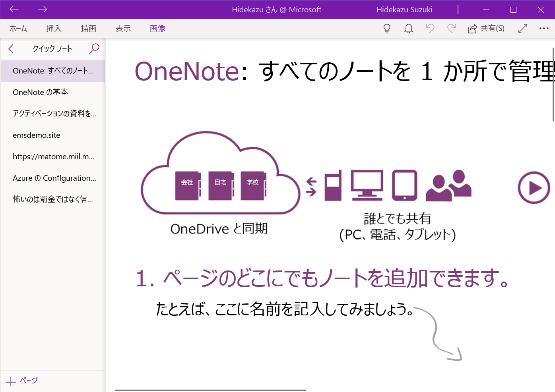
Task: Maximize the OneNote window
Action: pyautogui.click(x=513, y=10)
